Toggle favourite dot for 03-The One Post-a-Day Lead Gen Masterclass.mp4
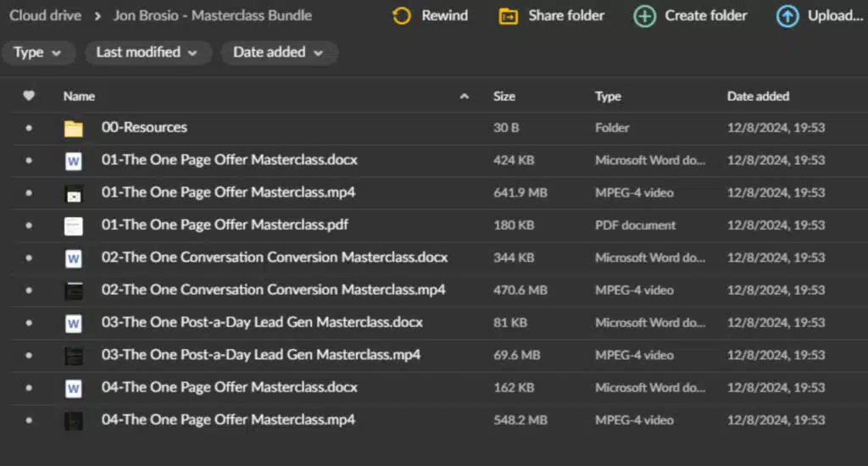 tap(29, 355)
